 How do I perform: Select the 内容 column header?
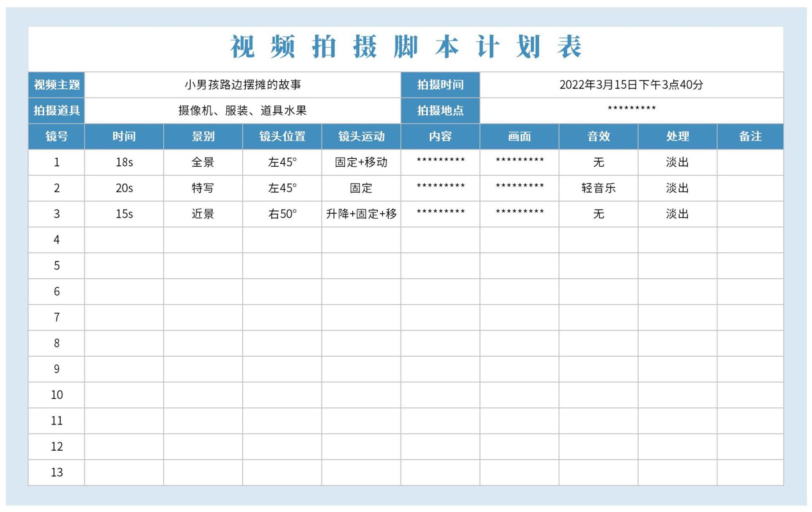[440, 137]
